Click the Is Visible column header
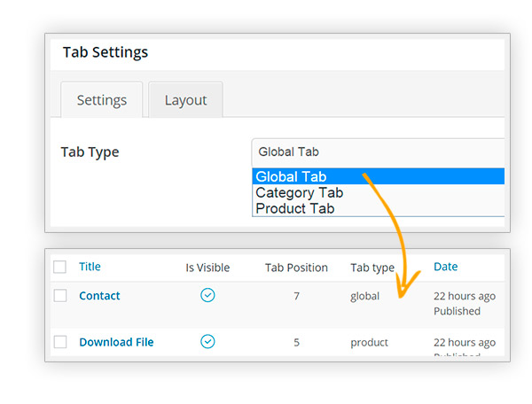This screenshot has width=532, height=404. [207, 268]
